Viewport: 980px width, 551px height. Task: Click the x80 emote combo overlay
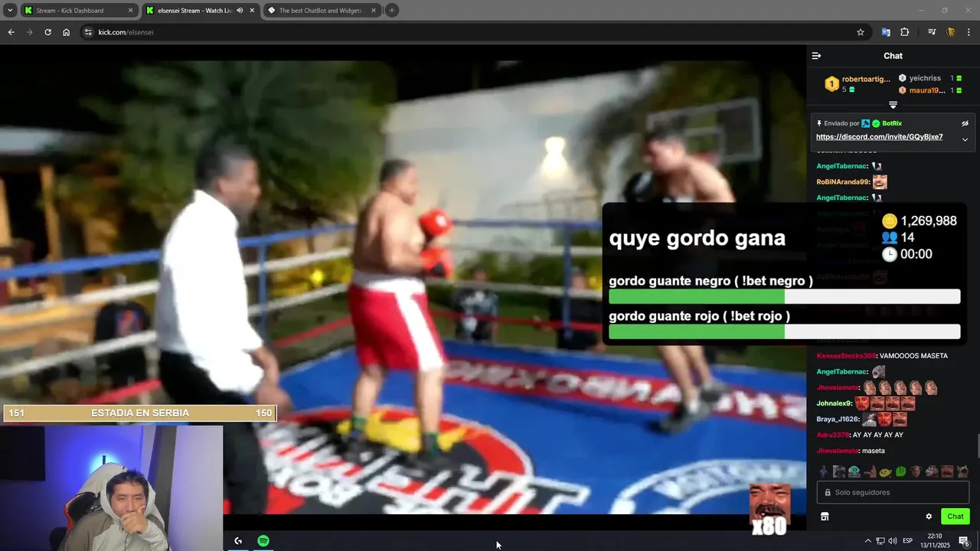pyautogui.click(x=769, y=510)
